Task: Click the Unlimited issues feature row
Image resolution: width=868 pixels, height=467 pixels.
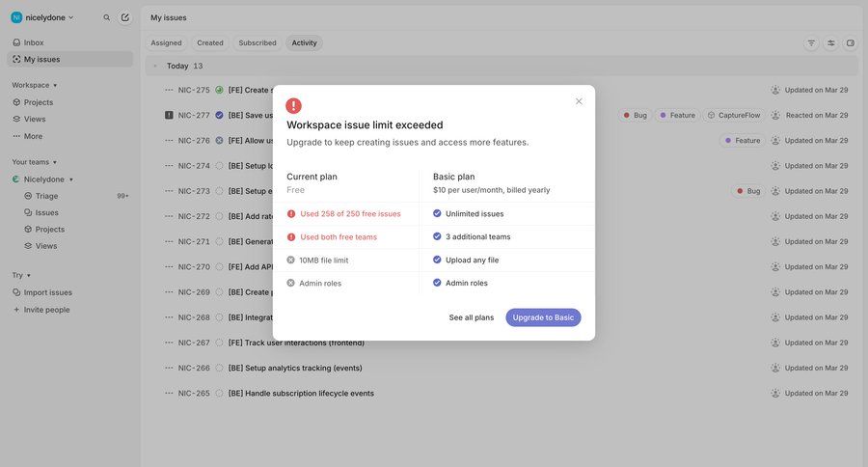Action: pos(475,214)
